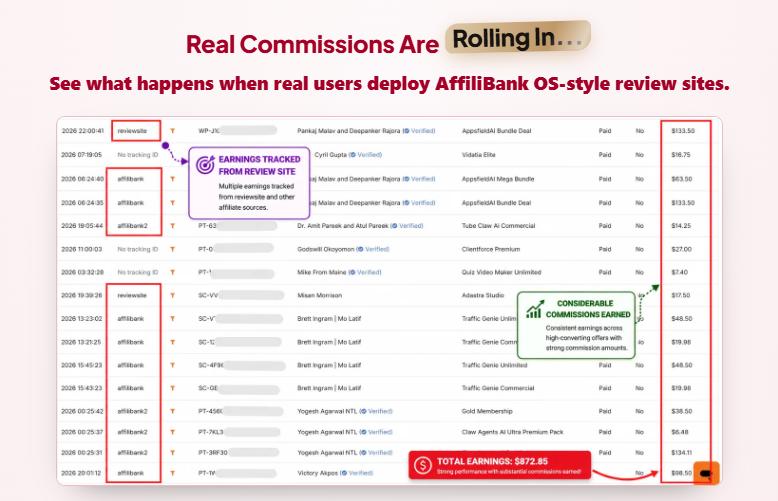Click the product Quiz Video Maker Unlimited
778x501 pixels.
(x=502, y=272)
